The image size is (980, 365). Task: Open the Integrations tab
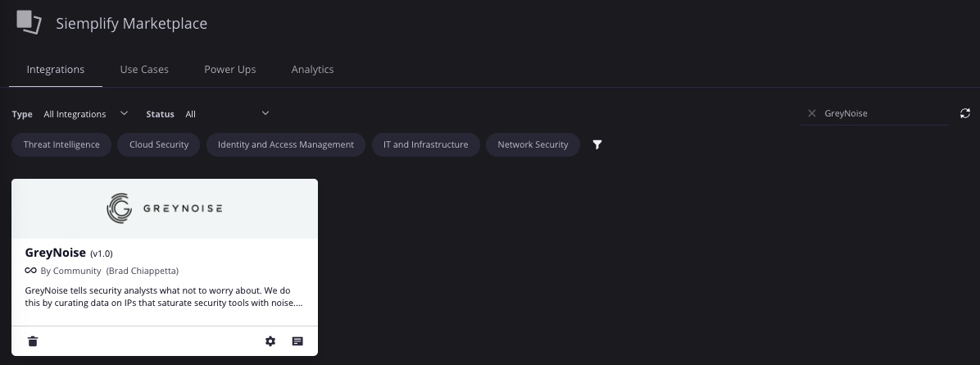tap(56, 70)
